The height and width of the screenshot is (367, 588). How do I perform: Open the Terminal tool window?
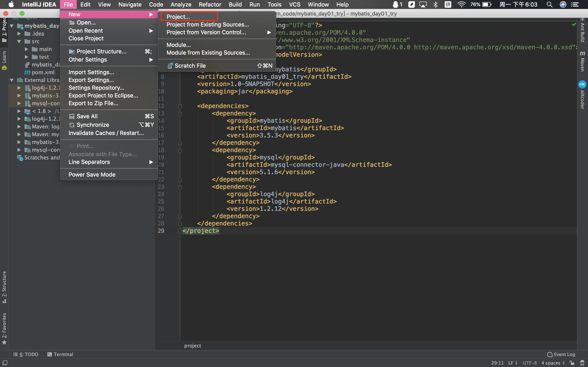pyautogui.click(x=60, y=354)
